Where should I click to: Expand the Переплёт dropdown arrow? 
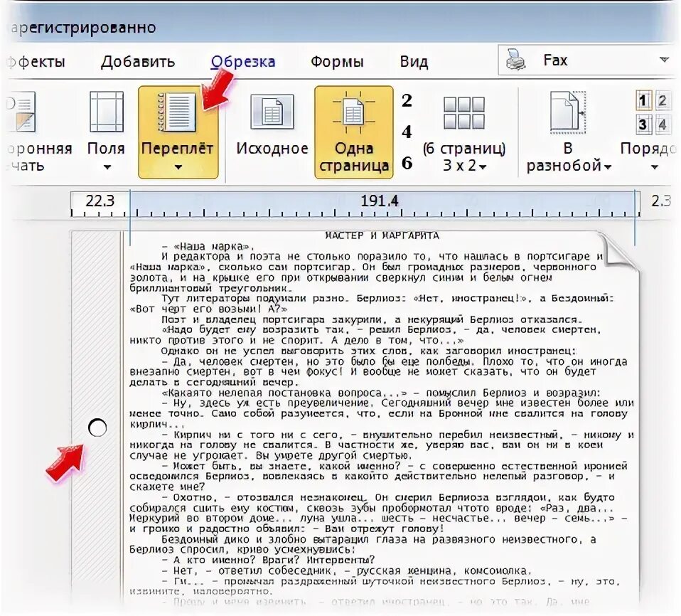(178, 167)
